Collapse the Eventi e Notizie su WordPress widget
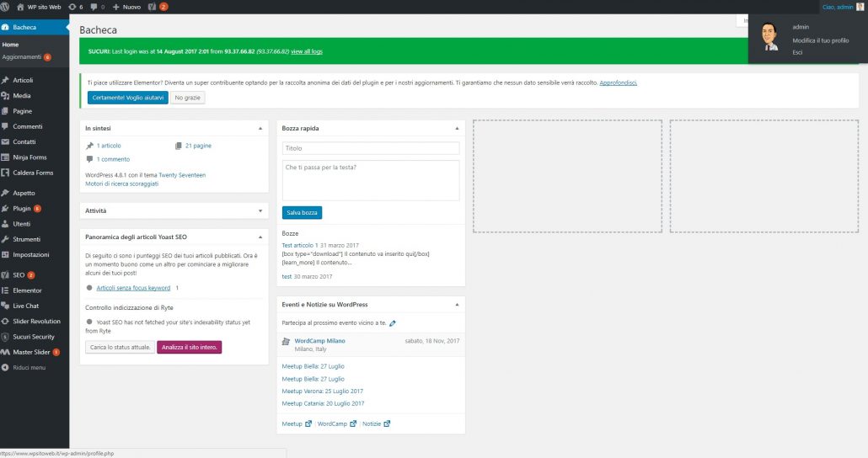This screenshot has height=458, width=868. [457, 304]
